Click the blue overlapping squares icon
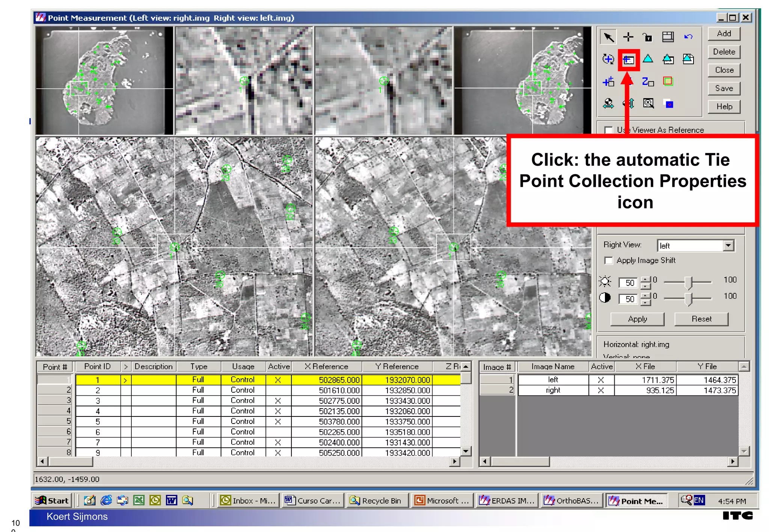Image resolution: width=769 pixels, height=532 pixels. coord(669,104)
